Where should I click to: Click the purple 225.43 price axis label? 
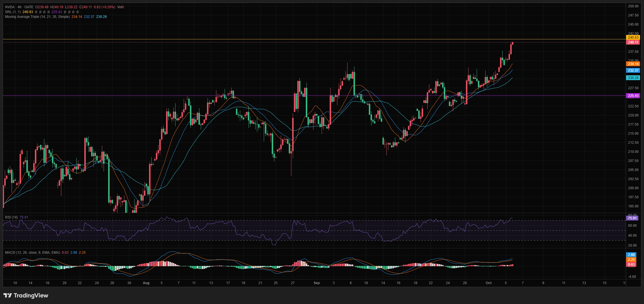633,96
